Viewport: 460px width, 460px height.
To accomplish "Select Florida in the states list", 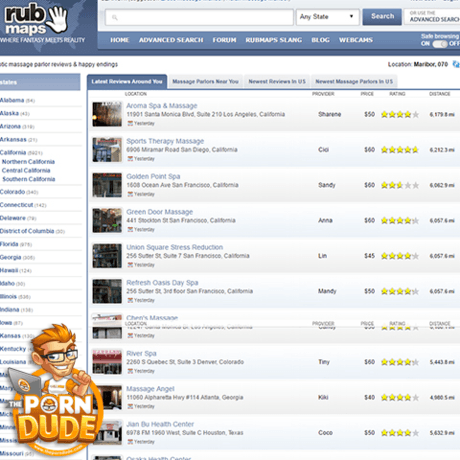I will tap(9, 244).
